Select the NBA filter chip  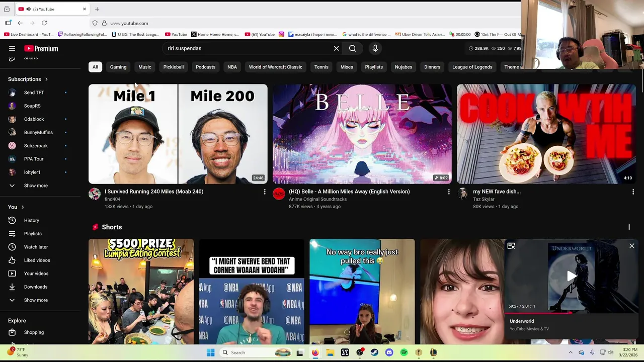point(232,67)
